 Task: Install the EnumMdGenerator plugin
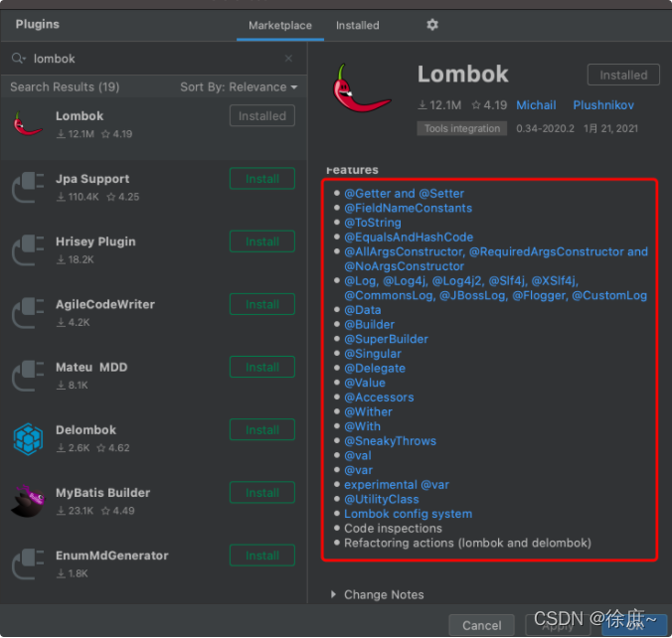pos(262,556)
